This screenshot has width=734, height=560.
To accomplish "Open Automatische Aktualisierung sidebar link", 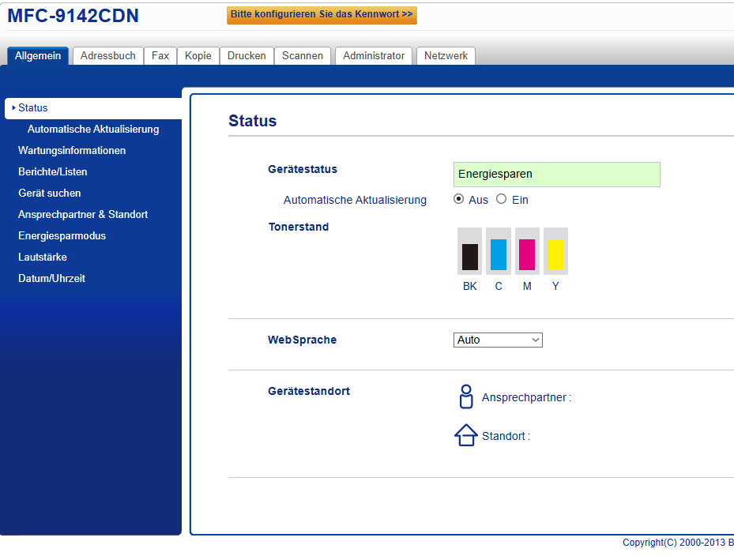I will pyautogui.click(x=93, y=129).
